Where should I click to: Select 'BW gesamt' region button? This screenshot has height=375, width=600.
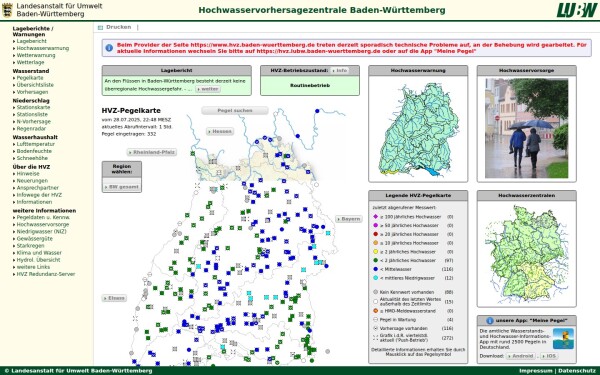(x=122, y=187)
